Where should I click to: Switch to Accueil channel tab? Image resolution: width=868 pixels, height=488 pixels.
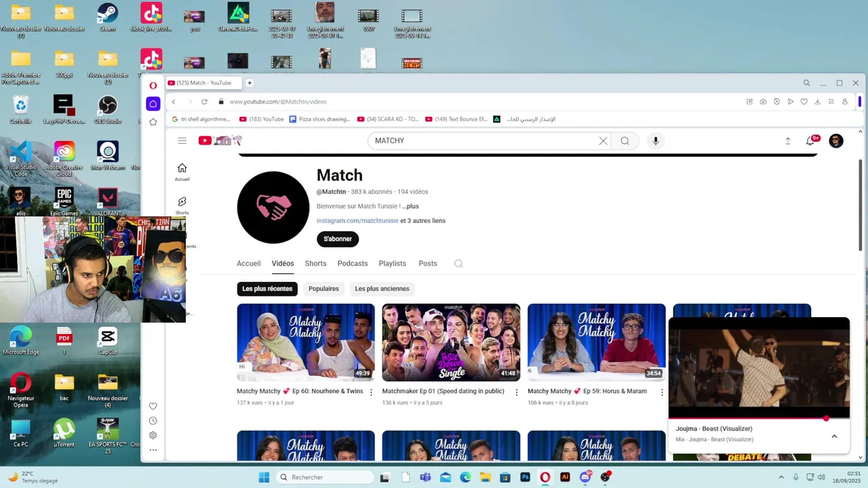[248, 264]
